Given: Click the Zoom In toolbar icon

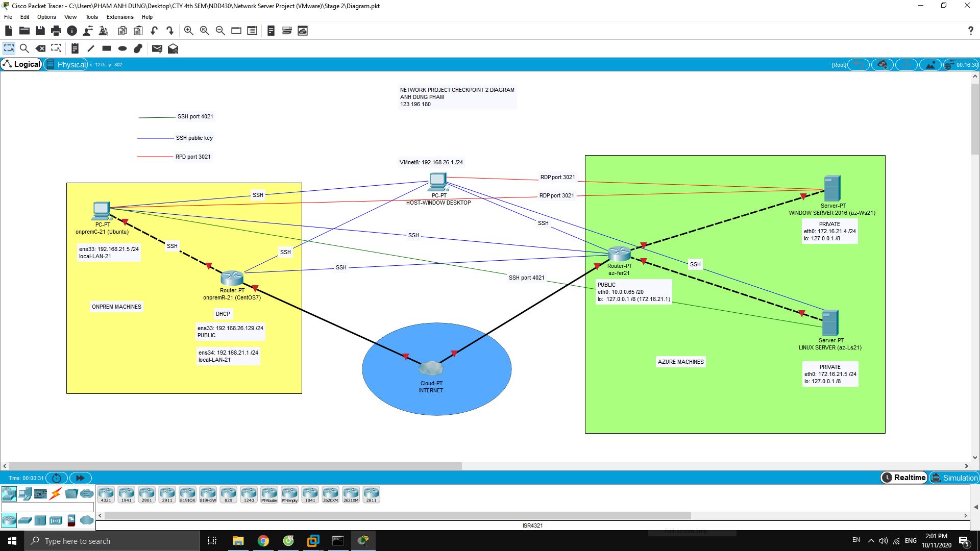Looking at the screenshot, I should 188,31.
